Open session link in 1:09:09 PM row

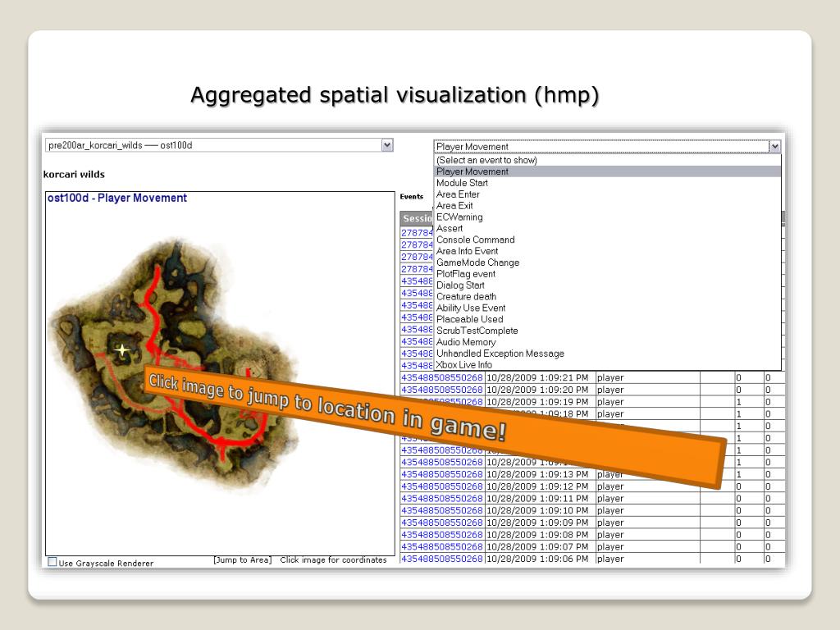click(442, 523)
